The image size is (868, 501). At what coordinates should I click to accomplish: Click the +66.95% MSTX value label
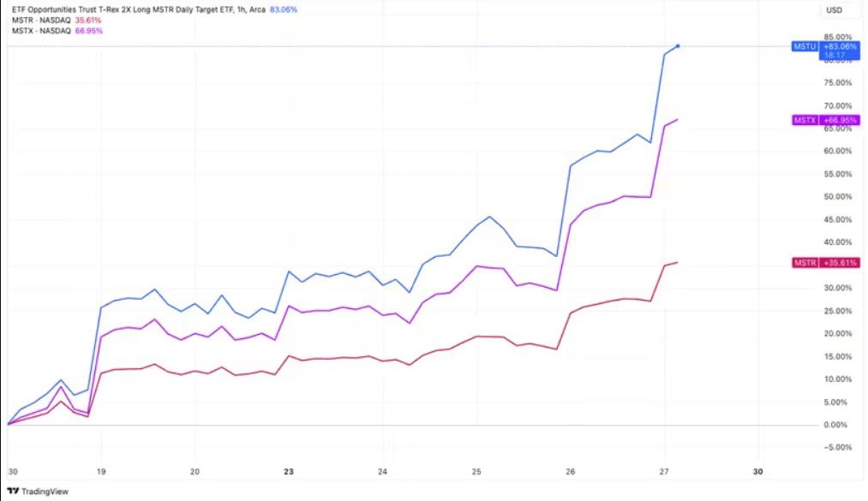click(x=840, y=121)
